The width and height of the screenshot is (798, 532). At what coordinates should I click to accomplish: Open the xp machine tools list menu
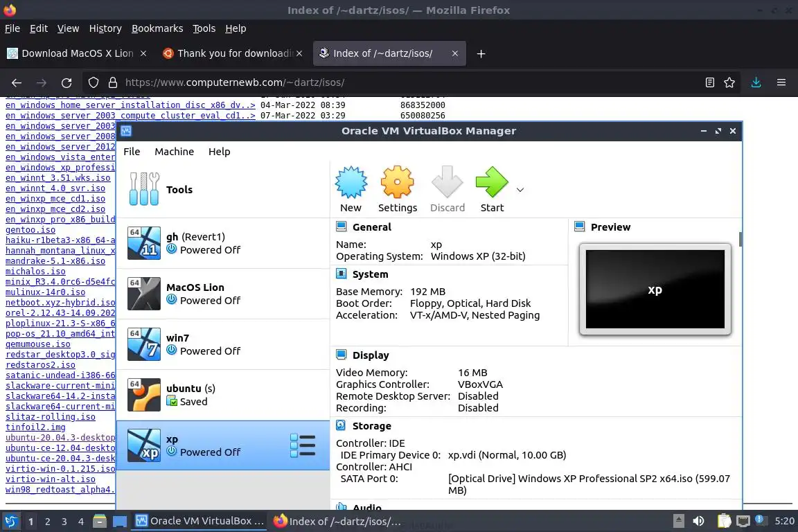[303, 445]
